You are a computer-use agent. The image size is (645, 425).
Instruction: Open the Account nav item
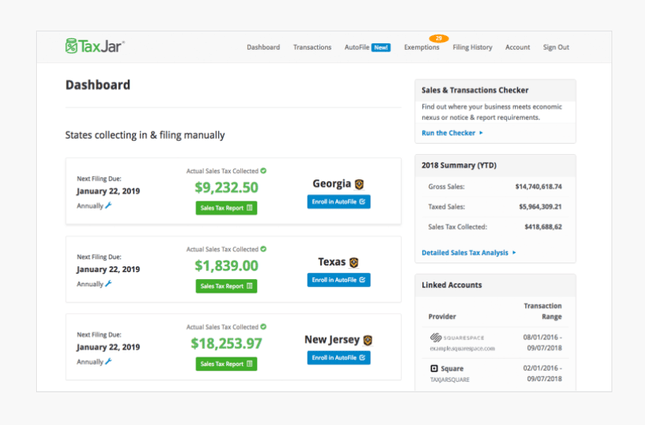pos(517,47)
